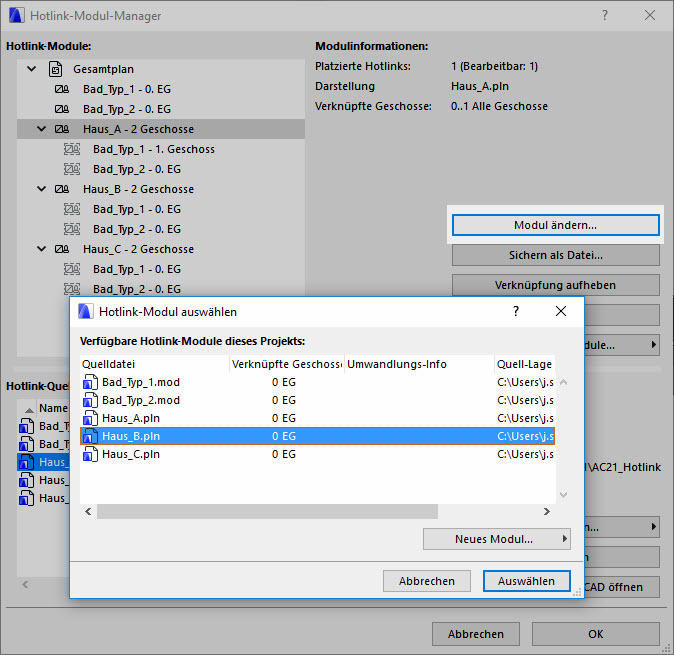
Task: Click the file icon of Haus_A.pln
Action: click(x=90, y=418)
